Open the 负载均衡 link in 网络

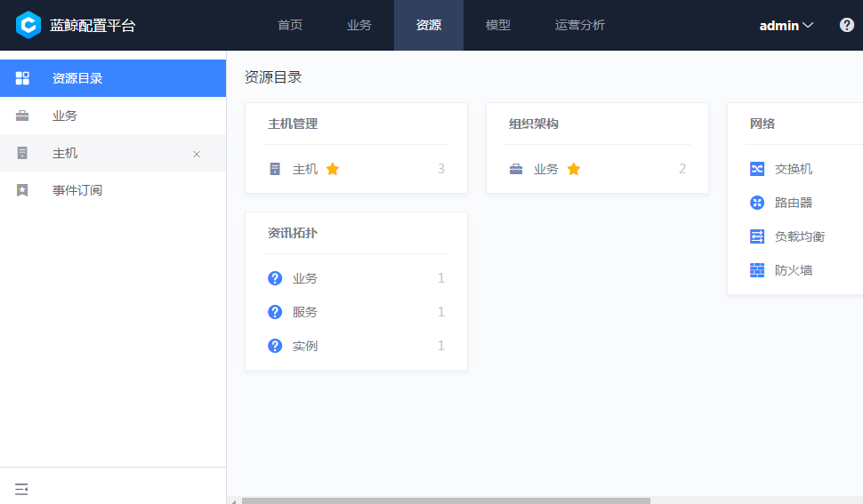(x=800, y=236)
